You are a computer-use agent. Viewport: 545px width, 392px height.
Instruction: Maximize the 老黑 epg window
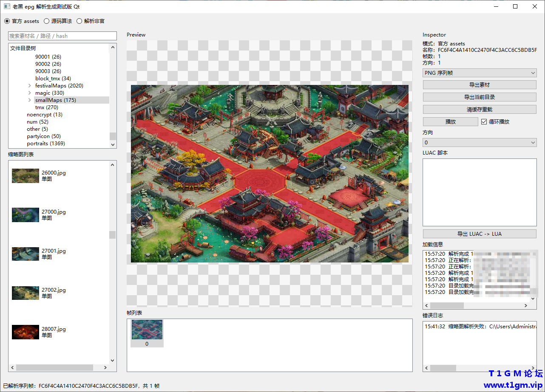515,6
